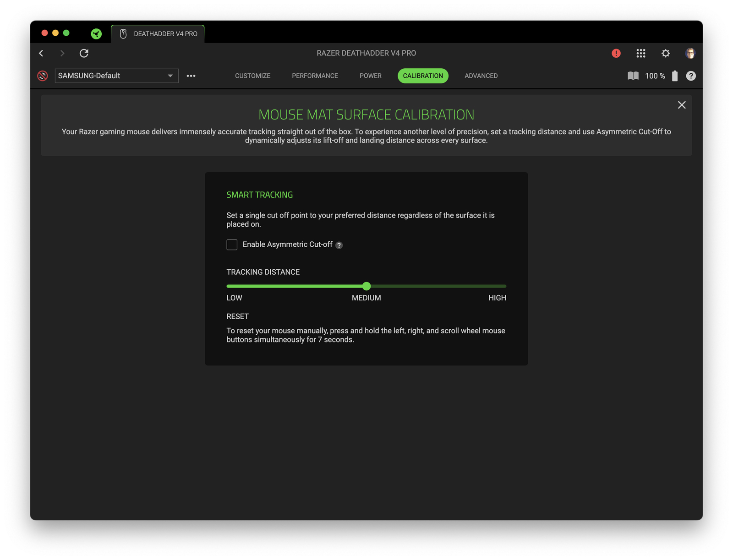Maximize the window with the green button
The width and height of the screenshot is (733, 560).
click(66, 33)
